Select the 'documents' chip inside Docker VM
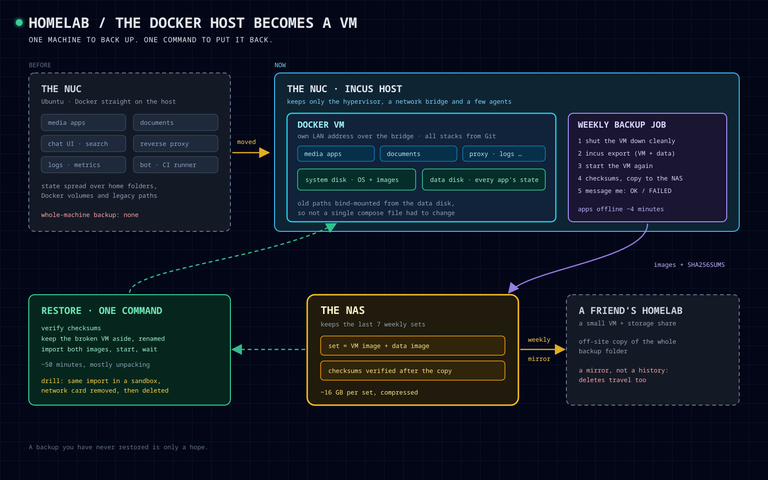This screenshot has height=480, width=768. (x=418, y=154)
